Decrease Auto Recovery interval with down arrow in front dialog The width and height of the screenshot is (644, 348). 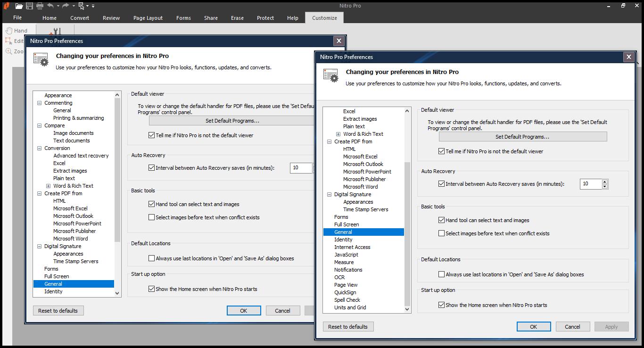point(605,186)
